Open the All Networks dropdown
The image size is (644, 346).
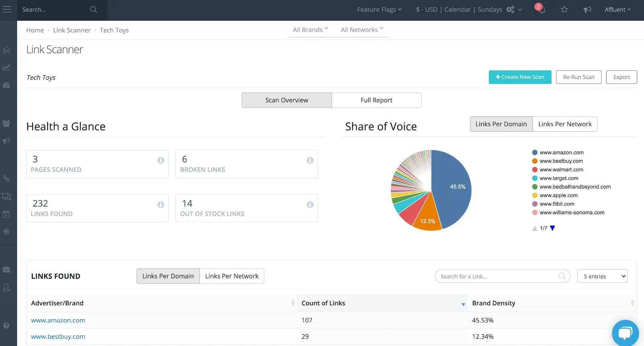(362, 30)
